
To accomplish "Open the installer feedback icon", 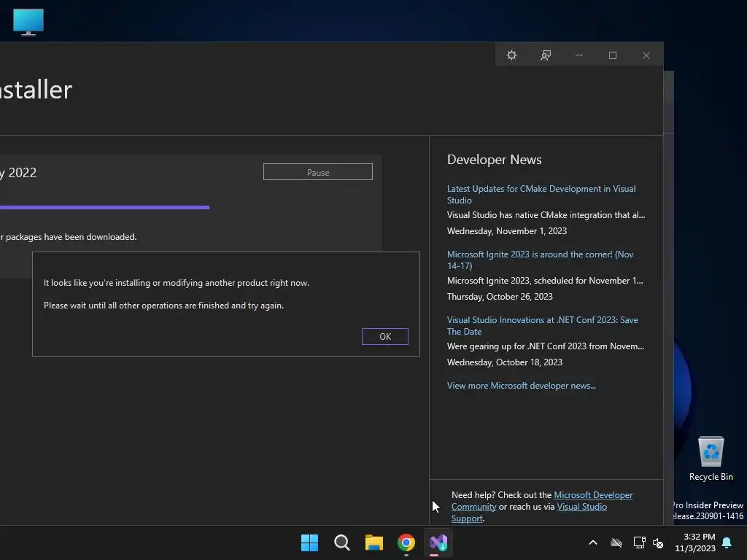I will click(546, 55).
